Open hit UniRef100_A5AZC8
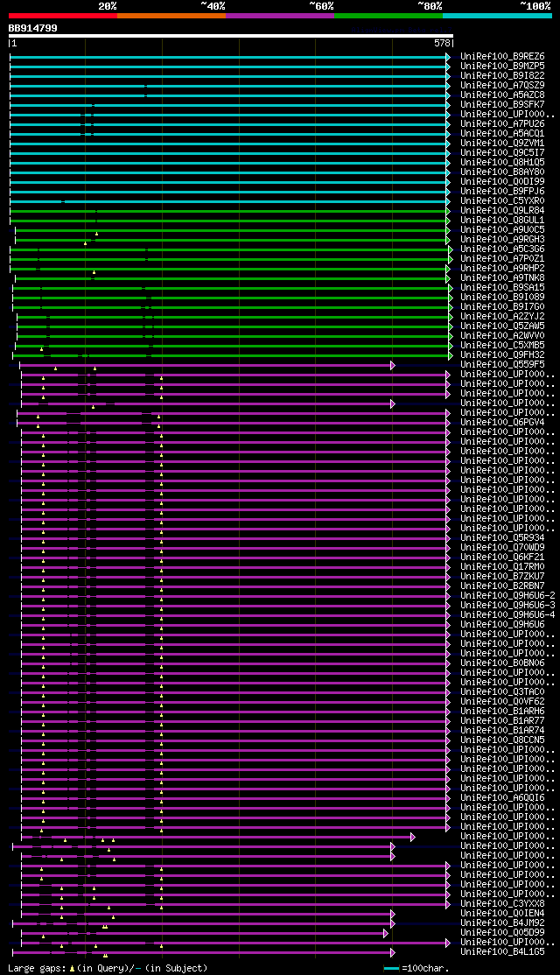The image size is (560, 975). 503,95
